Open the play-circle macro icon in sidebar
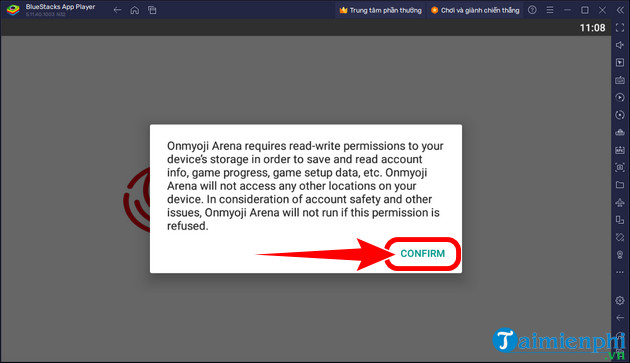 point(620,97)
